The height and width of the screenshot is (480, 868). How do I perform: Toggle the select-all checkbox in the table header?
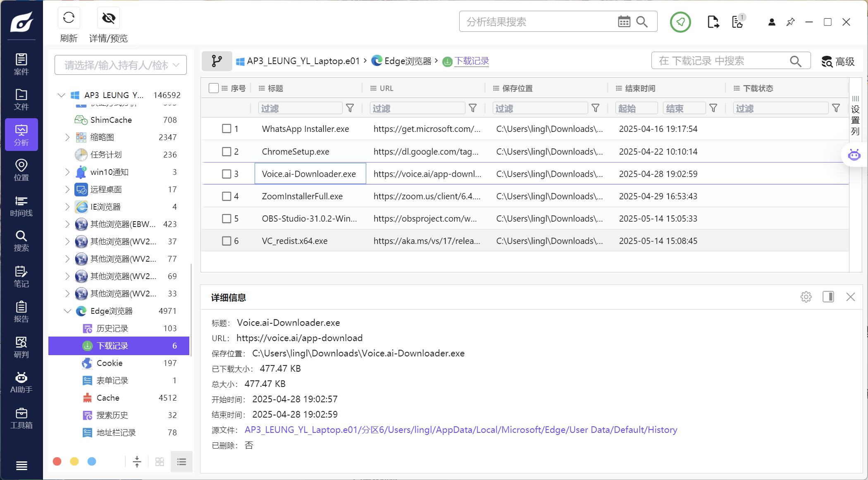[213, 88]
